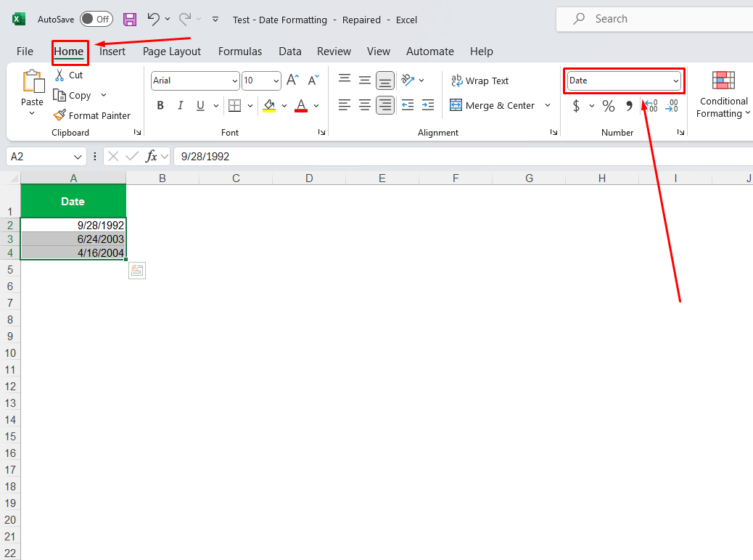Switch to Data tab
Image resolution: width=753 pixels, height=560 pixels.
(290, 52)
